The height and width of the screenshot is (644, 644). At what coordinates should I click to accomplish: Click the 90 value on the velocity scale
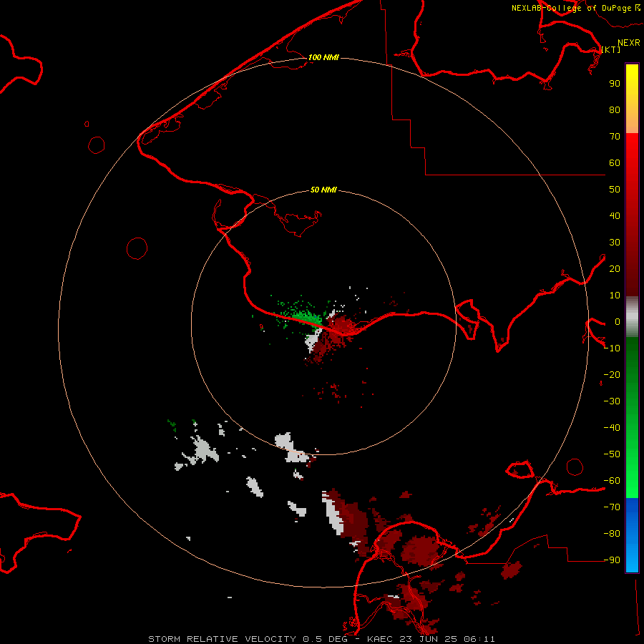coord(615,84)
